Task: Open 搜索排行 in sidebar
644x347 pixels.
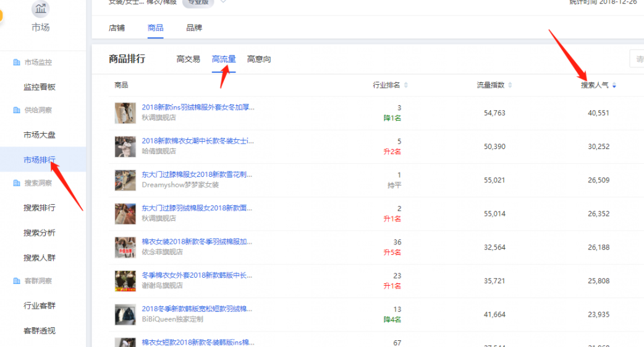Action: [x=40, y=208]
